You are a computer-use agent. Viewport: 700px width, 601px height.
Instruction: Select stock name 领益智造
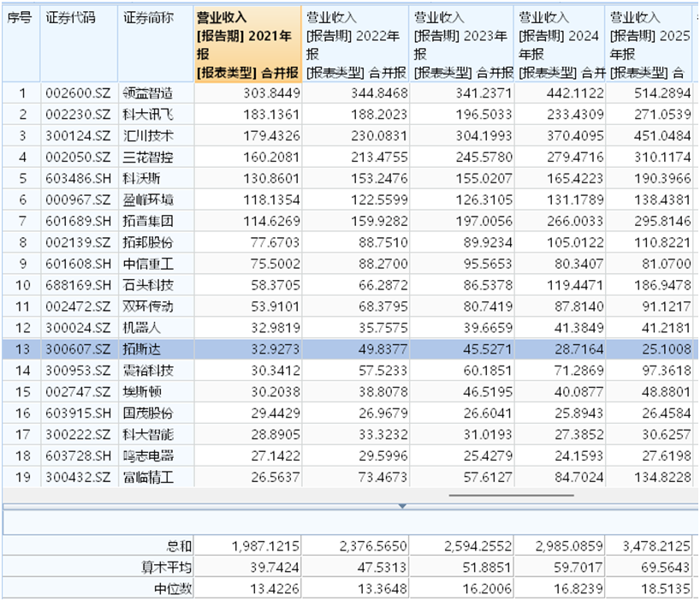coord(148,93)
